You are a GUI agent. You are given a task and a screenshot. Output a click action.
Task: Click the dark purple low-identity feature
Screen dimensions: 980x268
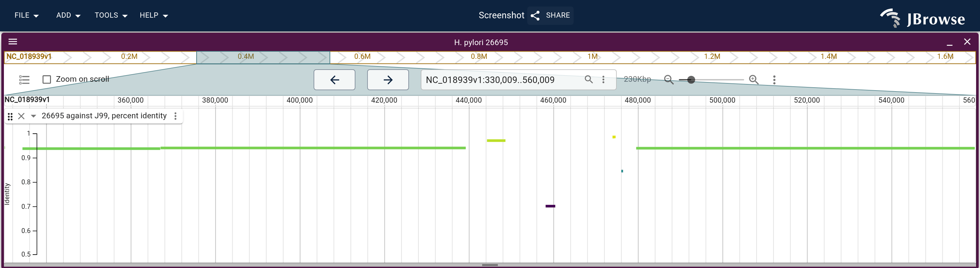(x=550, y=206)
